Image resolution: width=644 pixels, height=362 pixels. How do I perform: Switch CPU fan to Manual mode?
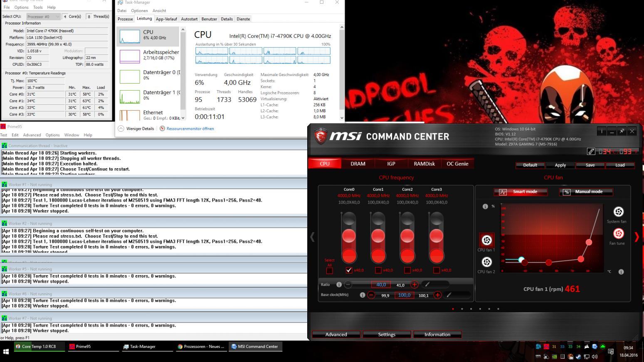586,192
